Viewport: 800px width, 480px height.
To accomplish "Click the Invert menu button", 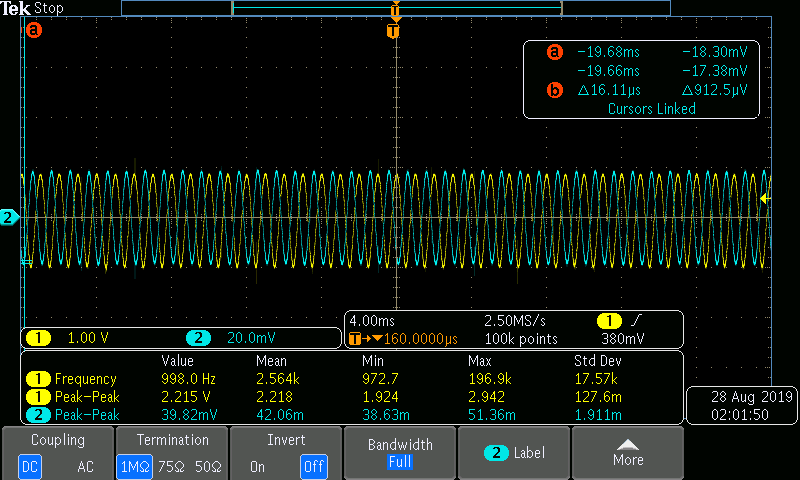I will [x=286, y=453].
